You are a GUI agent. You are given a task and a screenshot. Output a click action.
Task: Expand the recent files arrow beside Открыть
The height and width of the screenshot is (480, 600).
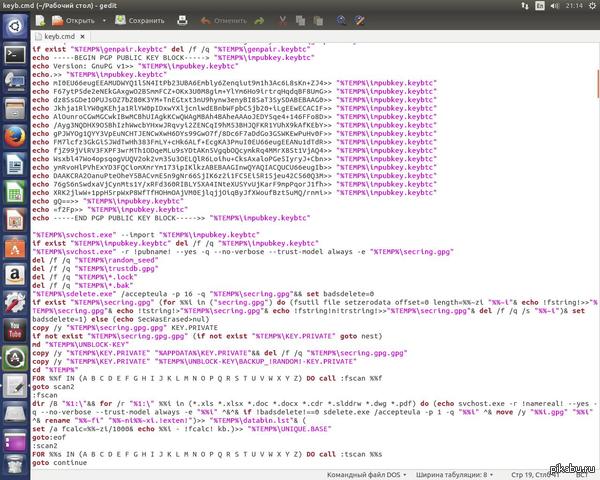pyautogui.click(x=104, y=21)
